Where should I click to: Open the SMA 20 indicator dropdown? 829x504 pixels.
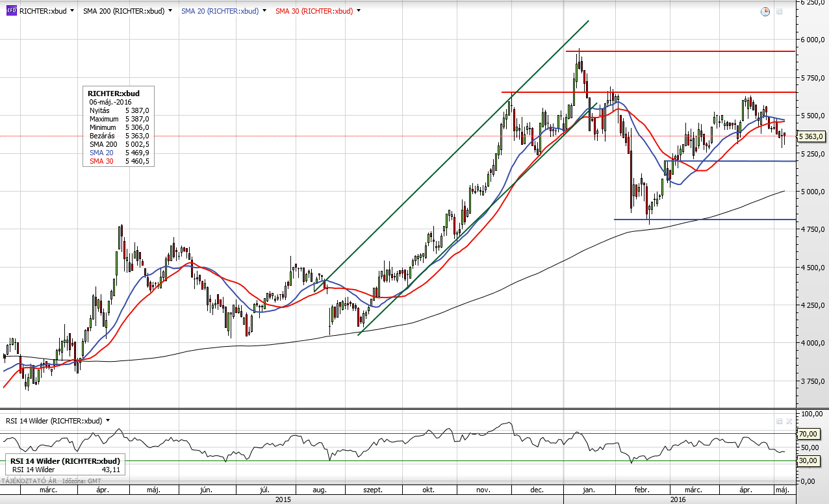click(265, 11)
